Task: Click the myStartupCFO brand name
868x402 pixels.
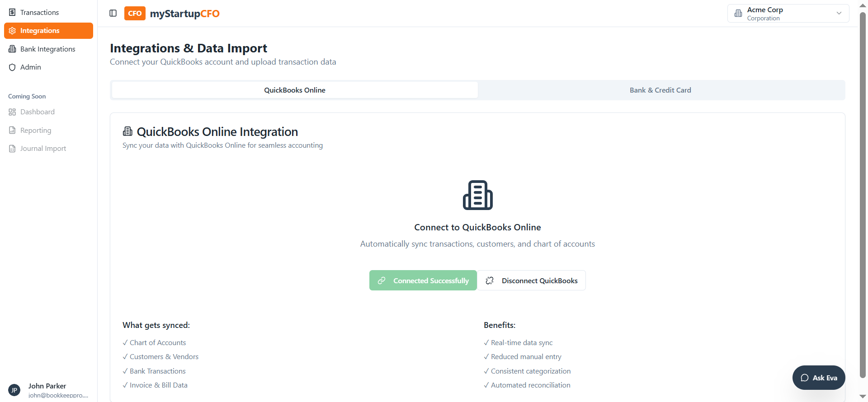Action: [x=185, y=14]
